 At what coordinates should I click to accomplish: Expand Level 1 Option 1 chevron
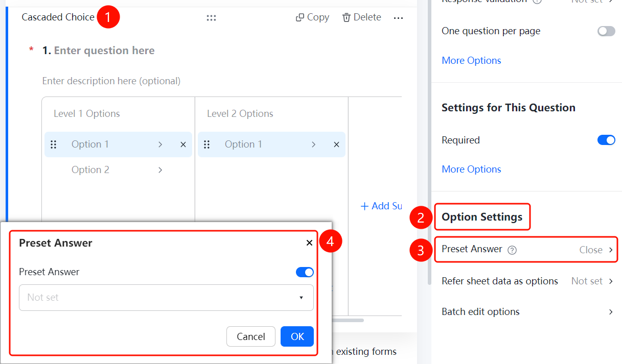[x=160, y=144]
